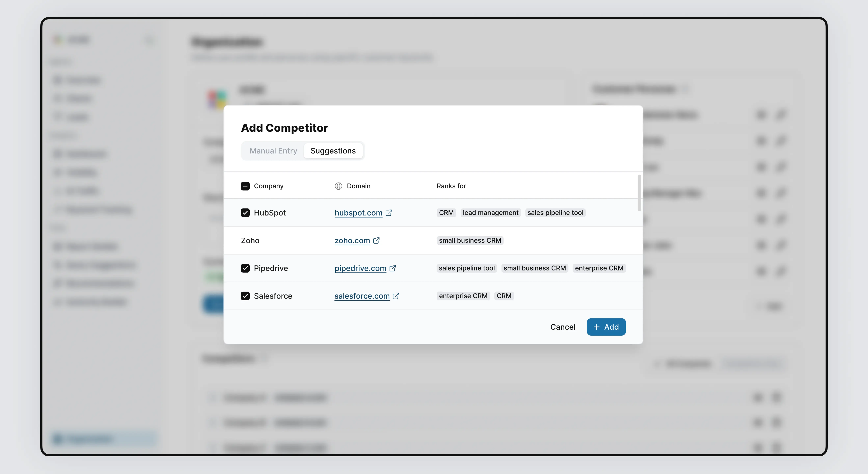Screen dimensions: 868x474
Task: Click the pipedrive.com domain link
Action: coord(360,268)
